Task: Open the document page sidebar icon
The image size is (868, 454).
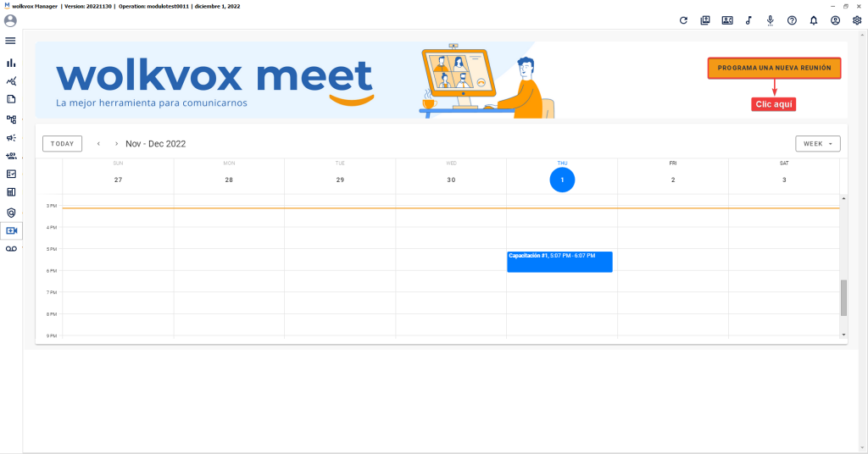Action: [11, 100]
